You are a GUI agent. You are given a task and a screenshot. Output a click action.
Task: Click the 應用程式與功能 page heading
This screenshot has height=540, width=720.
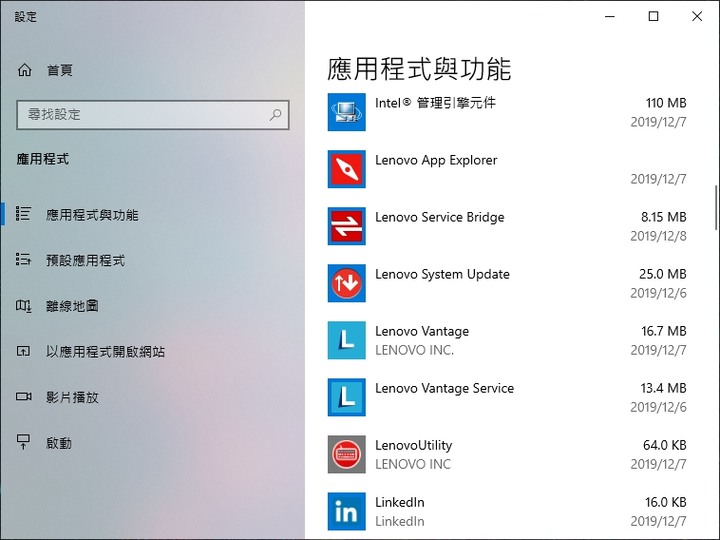pos(419,69)
